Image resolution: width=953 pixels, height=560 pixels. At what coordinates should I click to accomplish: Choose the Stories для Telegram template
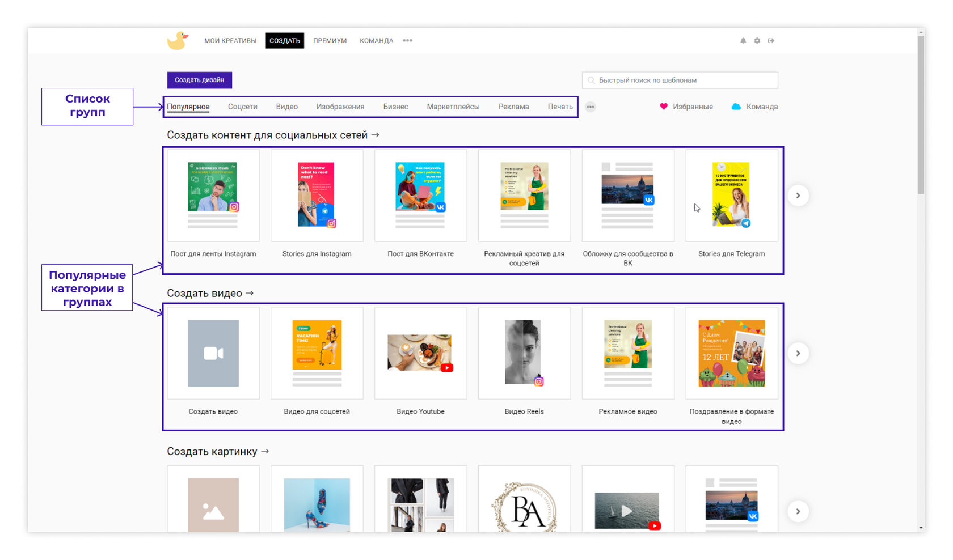(731, 196)
